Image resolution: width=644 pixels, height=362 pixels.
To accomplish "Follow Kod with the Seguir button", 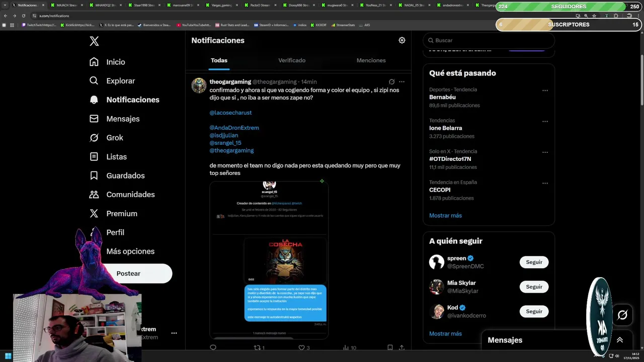I will tap(534, 311).
